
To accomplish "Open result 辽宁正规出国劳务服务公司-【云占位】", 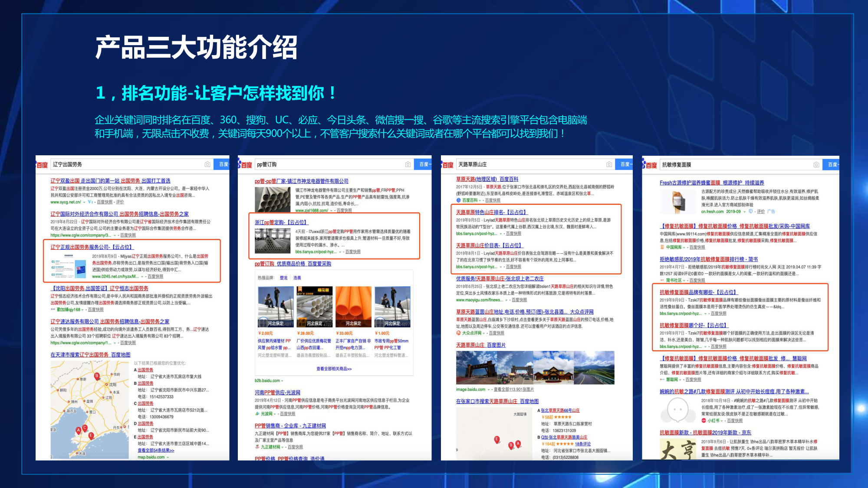I will [x=92, y=247].
